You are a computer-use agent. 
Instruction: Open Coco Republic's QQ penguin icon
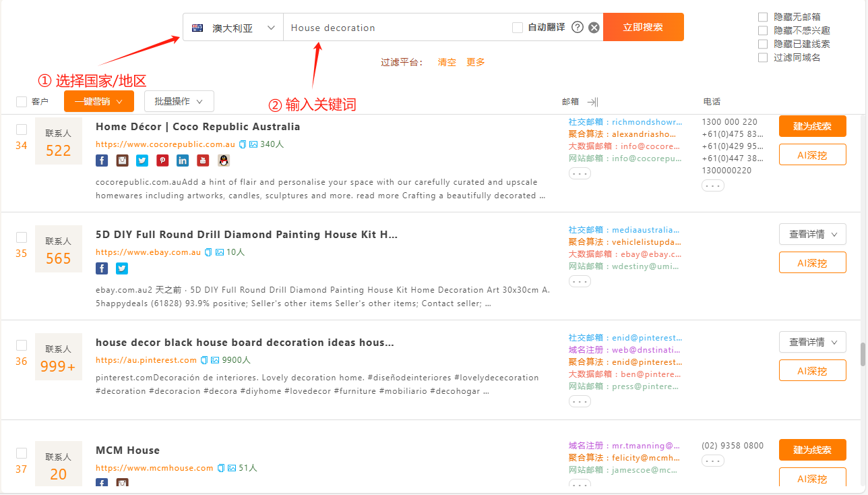(224, 161)
